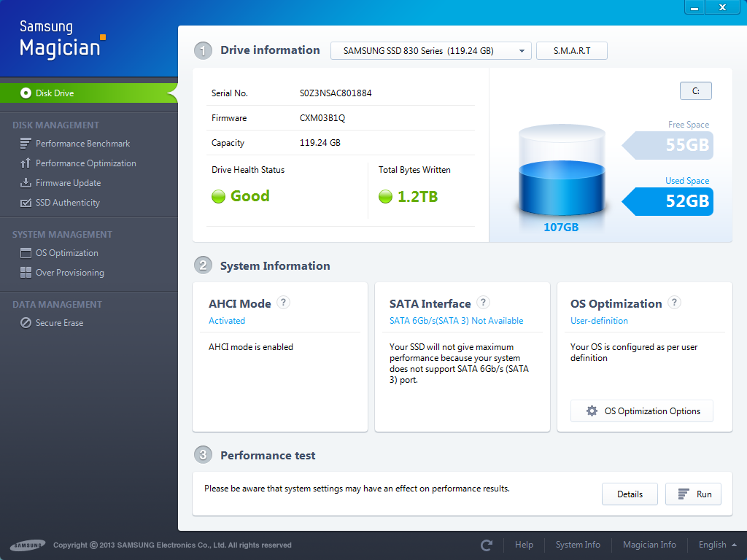Viewport: 747px width, 560px height.
Task: Click the Good health status text
Action: pyautogui.click(x=250, y=195)
